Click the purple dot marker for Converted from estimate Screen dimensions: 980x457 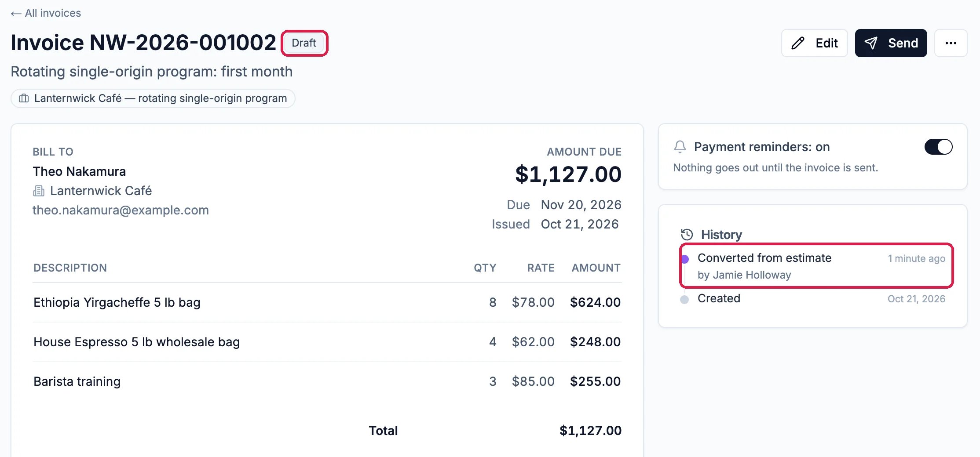(x=684, y=259)
